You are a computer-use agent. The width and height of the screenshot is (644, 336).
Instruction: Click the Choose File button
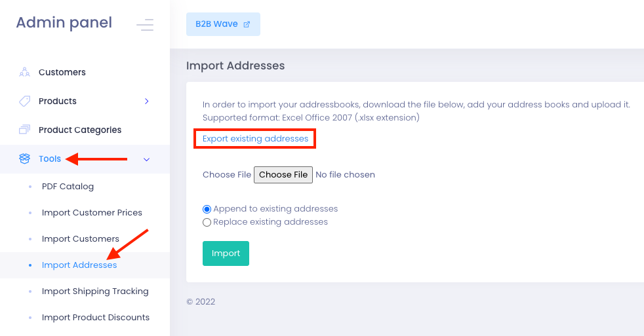click(283, 175)
